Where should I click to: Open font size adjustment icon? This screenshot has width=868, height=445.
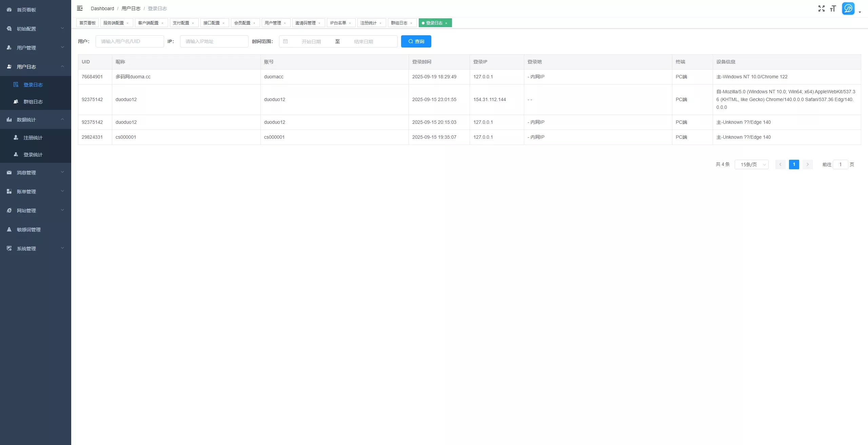point(833,8)
